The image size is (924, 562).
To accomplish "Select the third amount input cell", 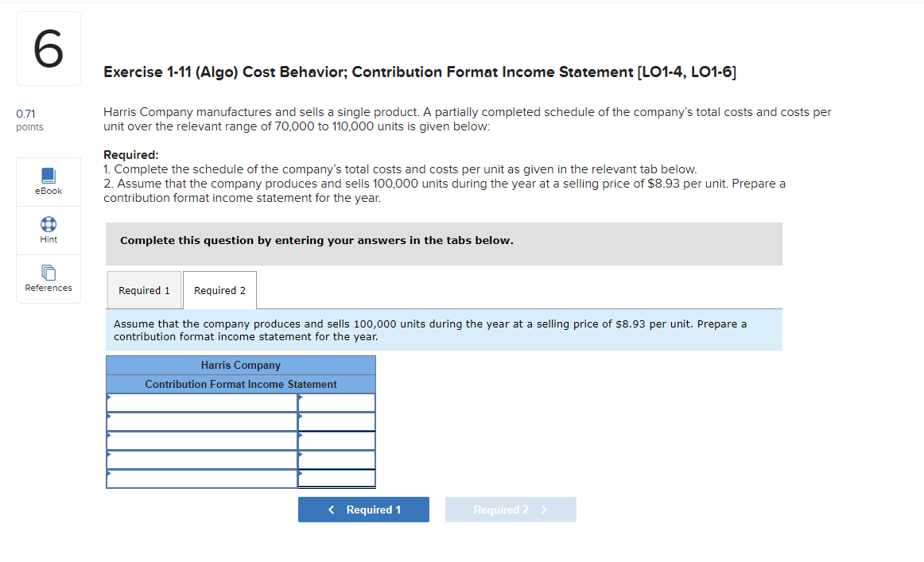I will pyautogui.click(x=338, y=440).
